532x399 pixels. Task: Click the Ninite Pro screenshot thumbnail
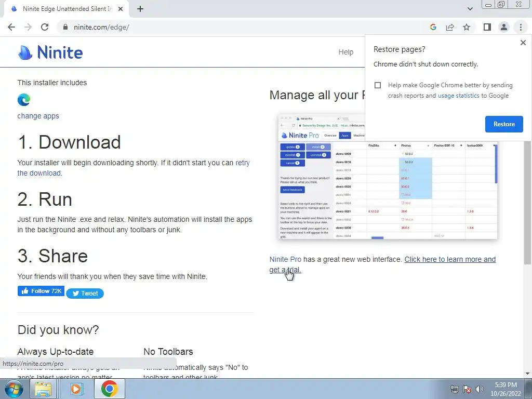[x=388, y=177]
